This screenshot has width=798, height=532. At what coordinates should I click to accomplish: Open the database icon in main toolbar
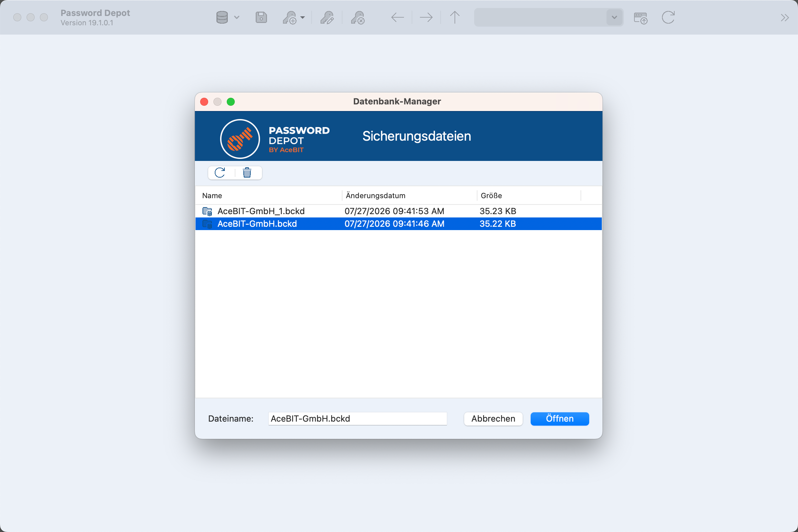222,17
